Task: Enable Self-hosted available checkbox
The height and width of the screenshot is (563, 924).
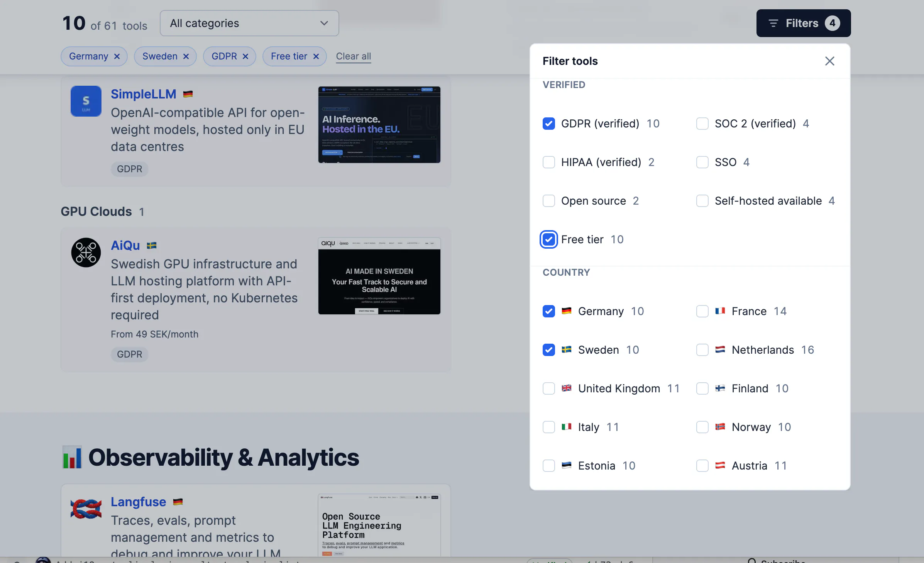Action: pos(702,201)
